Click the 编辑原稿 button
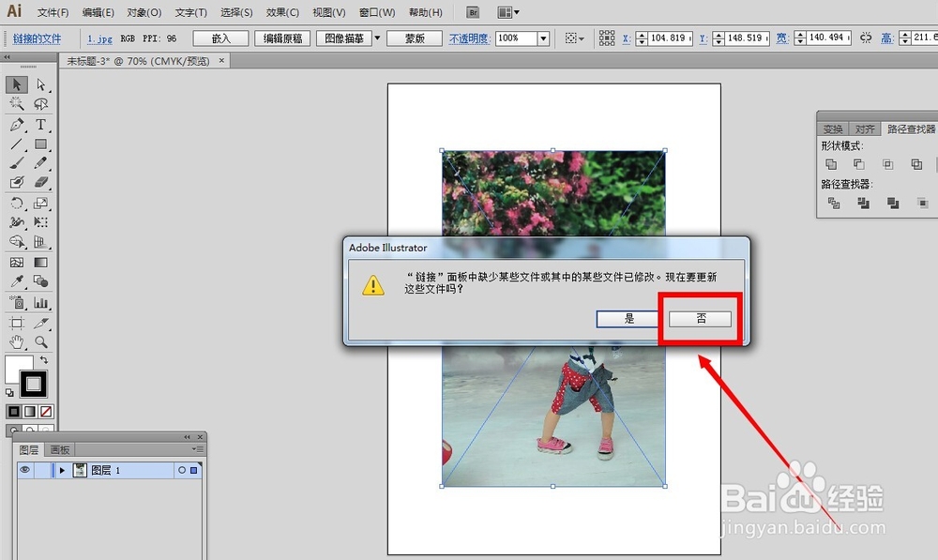The image size is (938, 560). (x=282, y=38)
